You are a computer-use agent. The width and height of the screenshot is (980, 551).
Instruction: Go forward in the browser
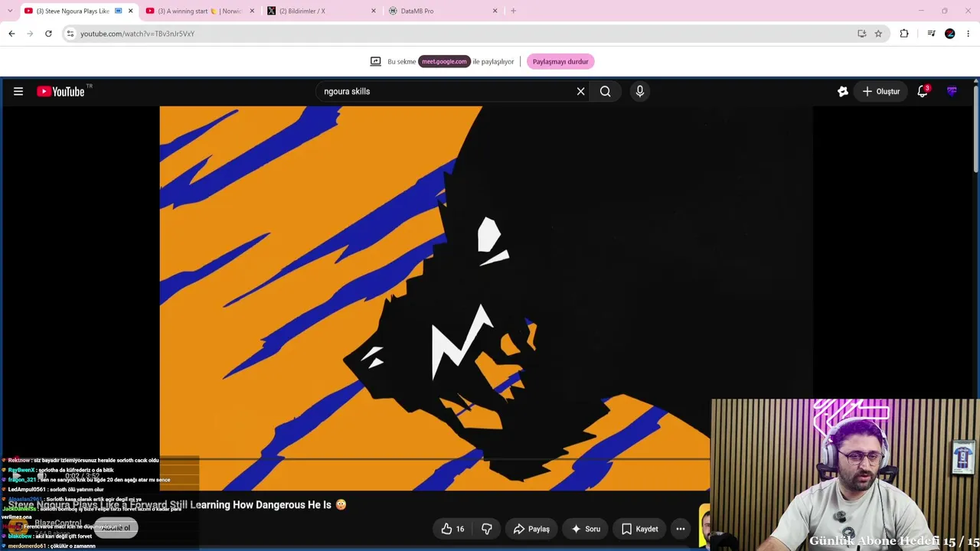[x=30, y=34]
